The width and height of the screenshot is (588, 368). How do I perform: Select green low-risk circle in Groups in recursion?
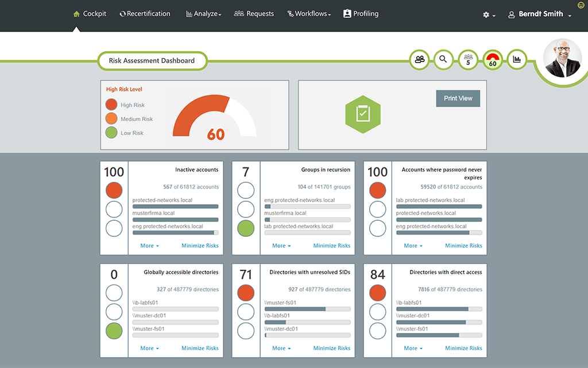point(246,228)
